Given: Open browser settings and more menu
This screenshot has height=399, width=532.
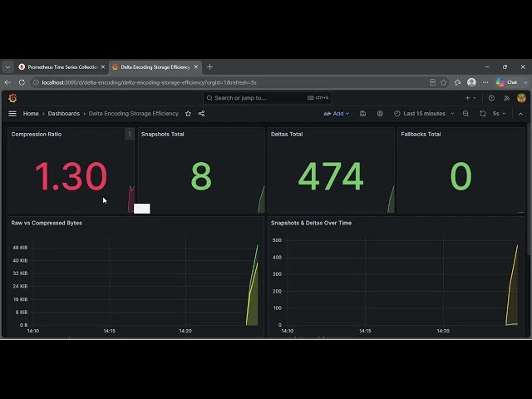Looking at the screenshot, I should pos(485,82).
